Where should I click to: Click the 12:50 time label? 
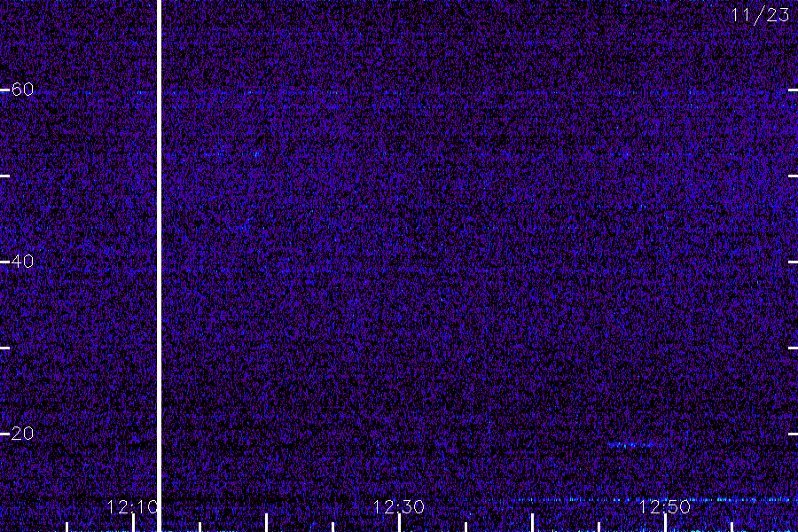pos(665,507)
